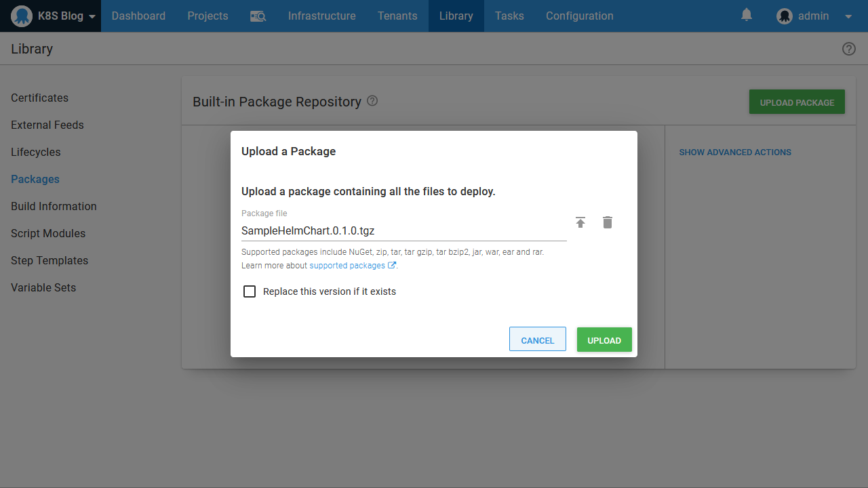Open the search projects icon
Screen dimensions: 868x488
click(x=258, y=16)
